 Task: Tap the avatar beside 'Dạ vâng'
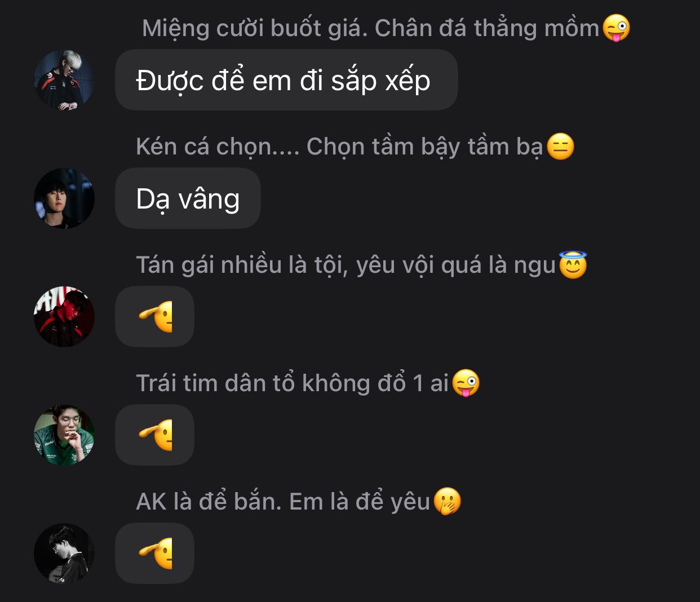click(x=64, y=198)
